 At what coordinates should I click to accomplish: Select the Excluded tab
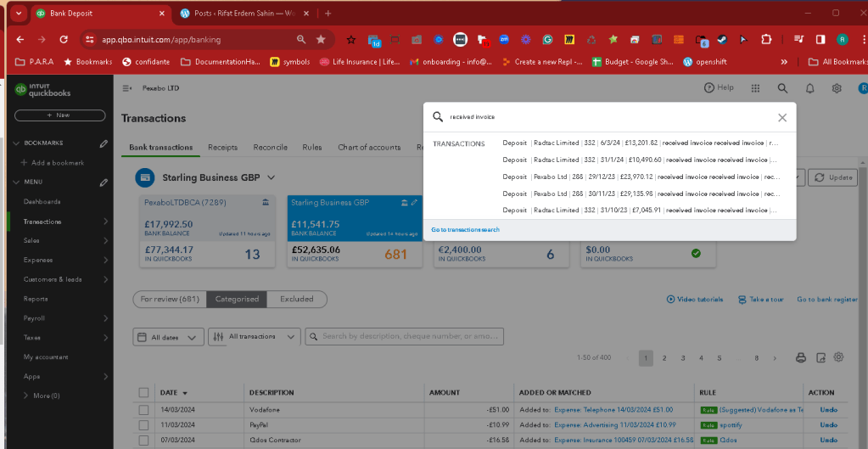point(297,299)
